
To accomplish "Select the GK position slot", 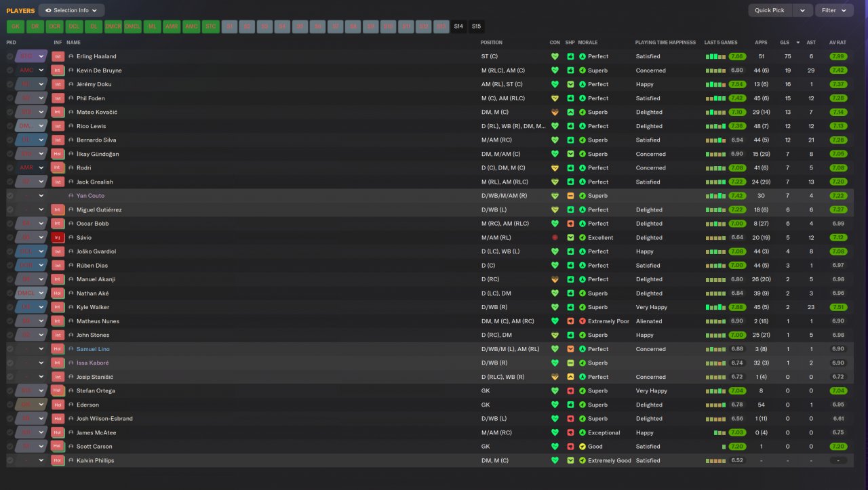I will click(x=15, y=26).
